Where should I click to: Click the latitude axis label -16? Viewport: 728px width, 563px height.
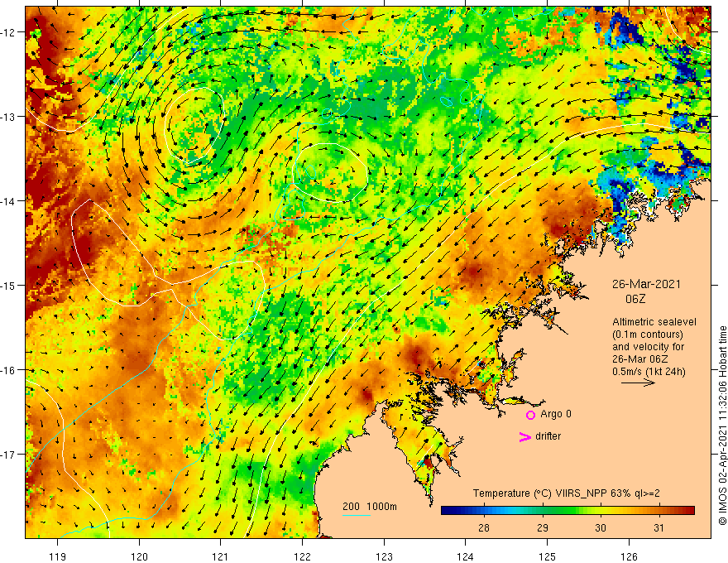coord(9,370)
